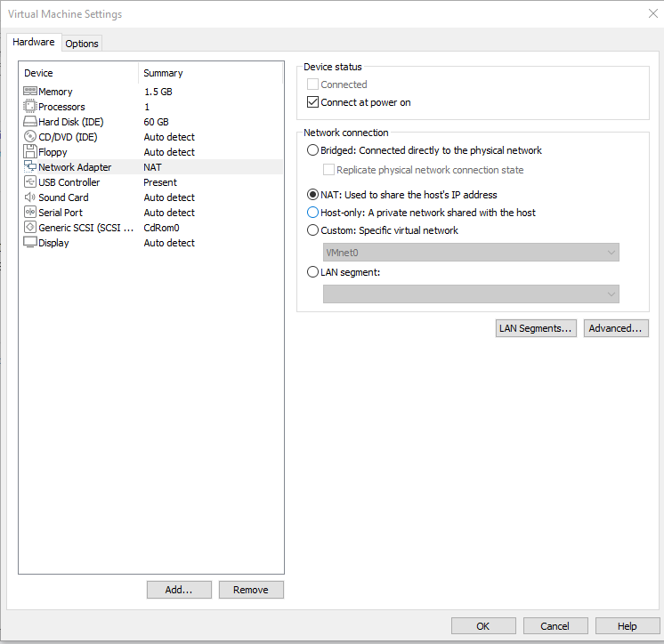Screen dimensions: 664x644
Task: Close the Virtual Machine Settings window
Action: pyautogui.click(x=653, y=13)
